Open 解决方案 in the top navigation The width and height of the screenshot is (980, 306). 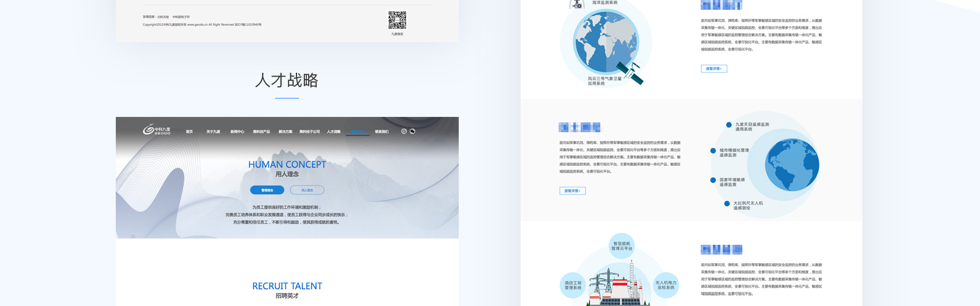coord(285,132)
